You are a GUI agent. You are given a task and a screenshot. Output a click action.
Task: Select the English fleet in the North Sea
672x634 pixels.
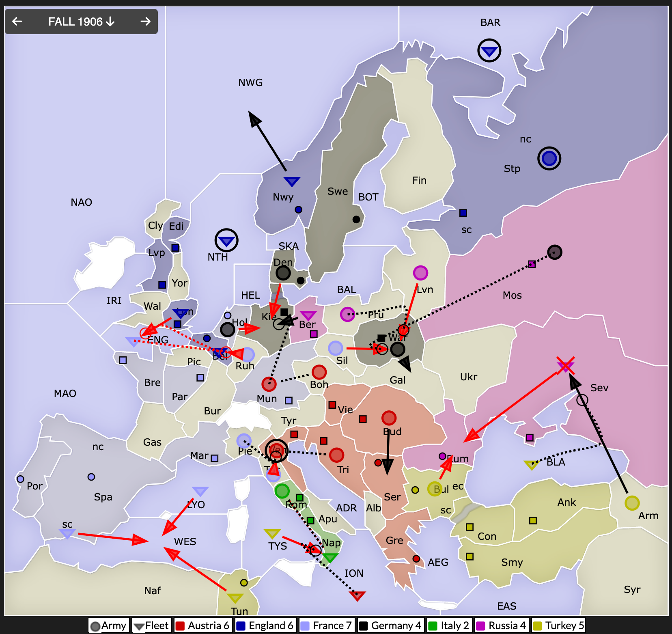click(x=226, y=241)
